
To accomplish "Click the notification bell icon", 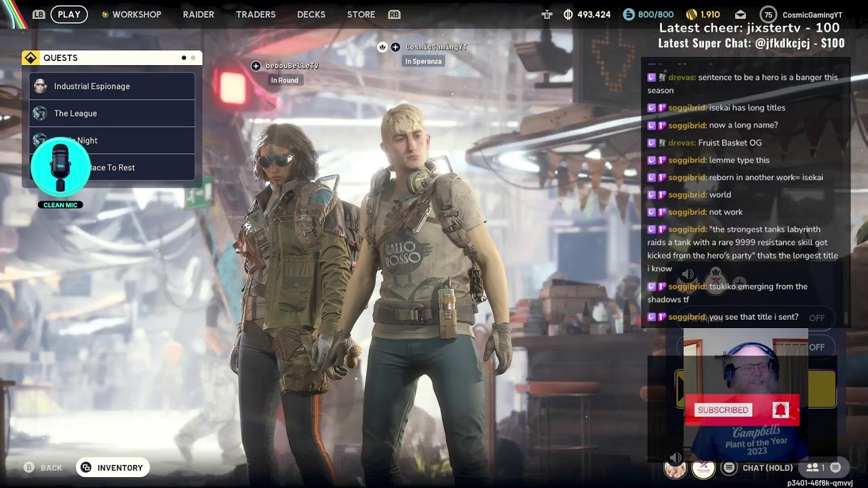I will (x=781, y=410).
